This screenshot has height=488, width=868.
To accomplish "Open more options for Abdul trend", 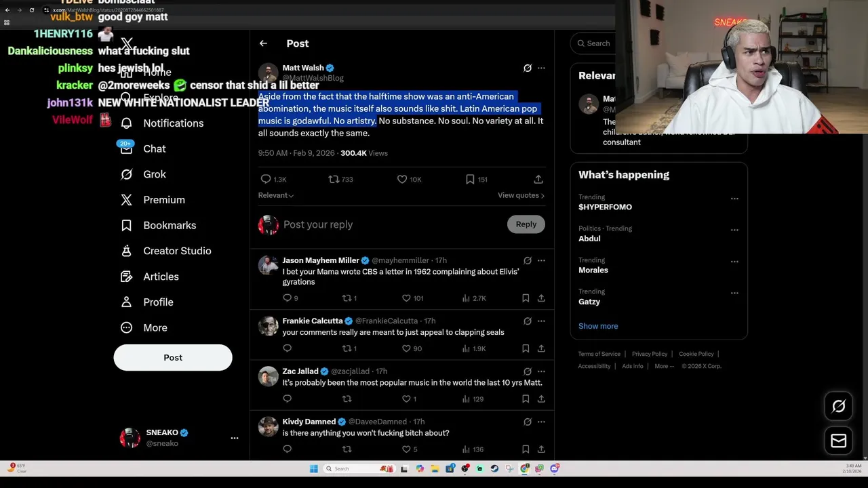I will tap(734, 230).
